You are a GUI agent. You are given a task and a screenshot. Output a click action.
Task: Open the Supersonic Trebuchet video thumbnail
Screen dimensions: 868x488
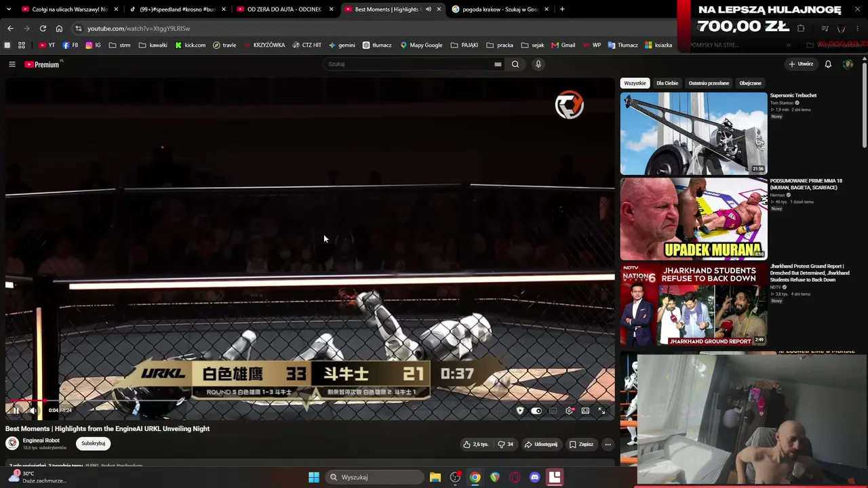point(694,134)
